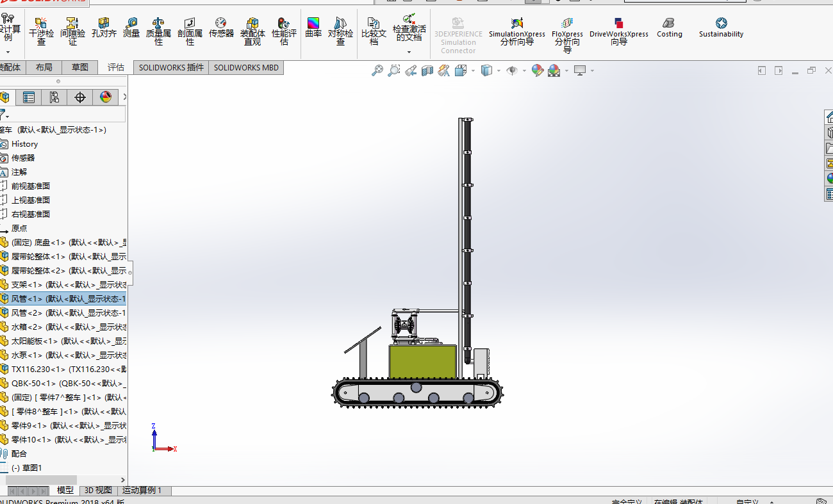
Task: Open dropdown arrow next to Hide/Show Items
Action: (524, 70)
